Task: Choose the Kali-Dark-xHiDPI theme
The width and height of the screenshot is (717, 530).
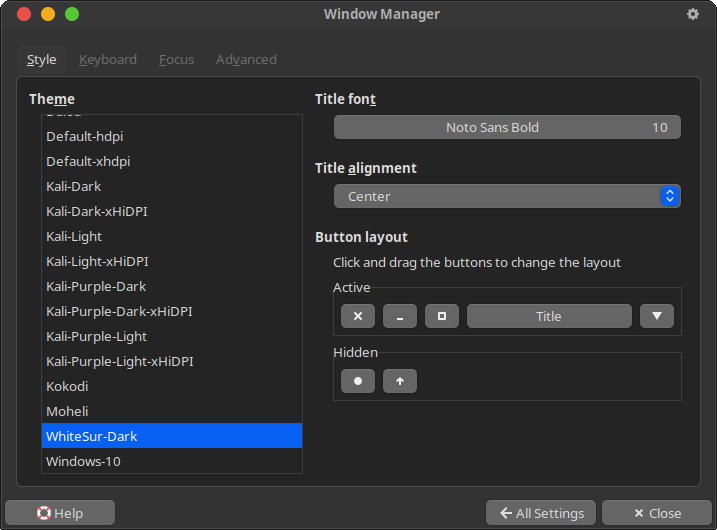Action: point(172,211)
